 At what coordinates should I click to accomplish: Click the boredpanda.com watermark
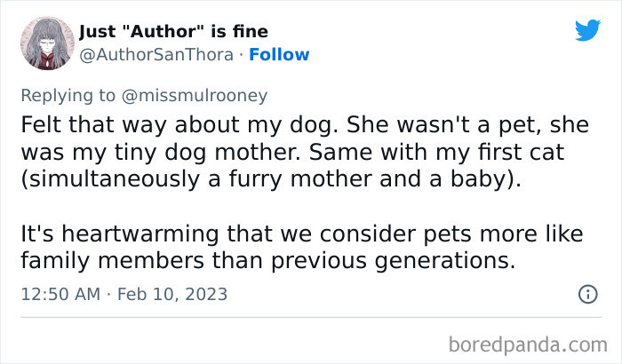(529, 344)
